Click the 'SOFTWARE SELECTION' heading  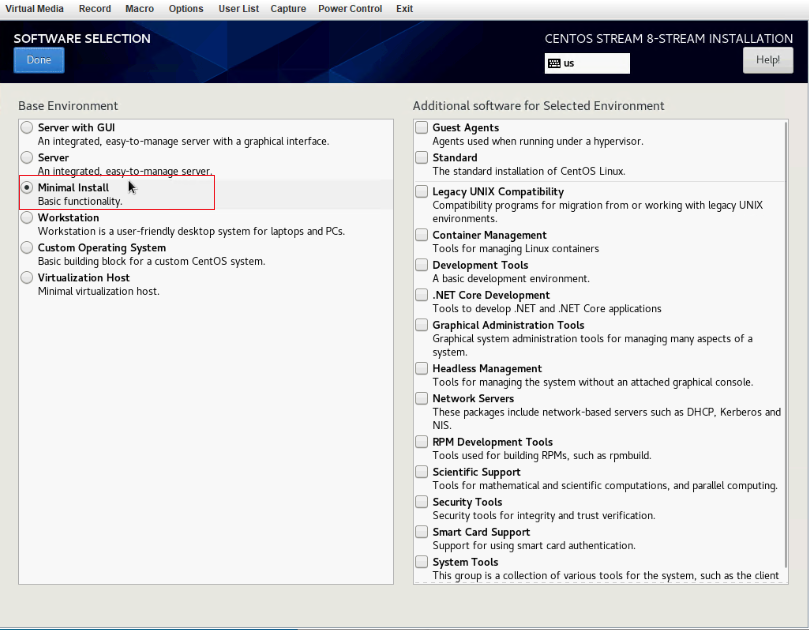(82, 39)
